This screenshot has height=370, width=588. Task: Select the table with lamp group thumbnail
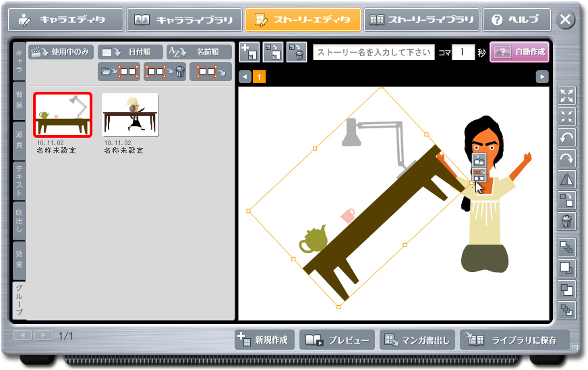pos(63,115)
